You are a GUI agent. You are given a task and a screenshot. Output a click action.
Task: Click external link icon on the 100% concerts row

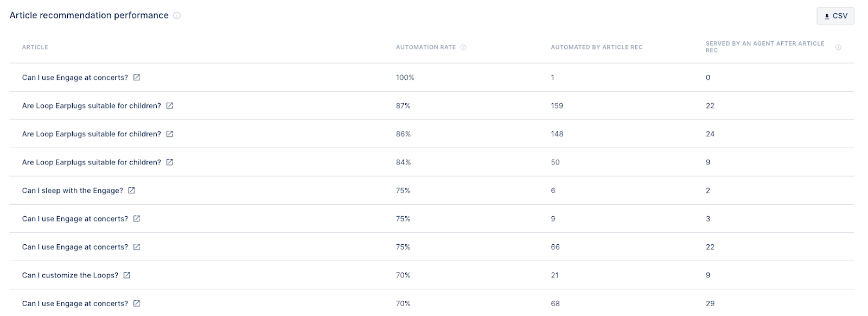coord(137,78)
